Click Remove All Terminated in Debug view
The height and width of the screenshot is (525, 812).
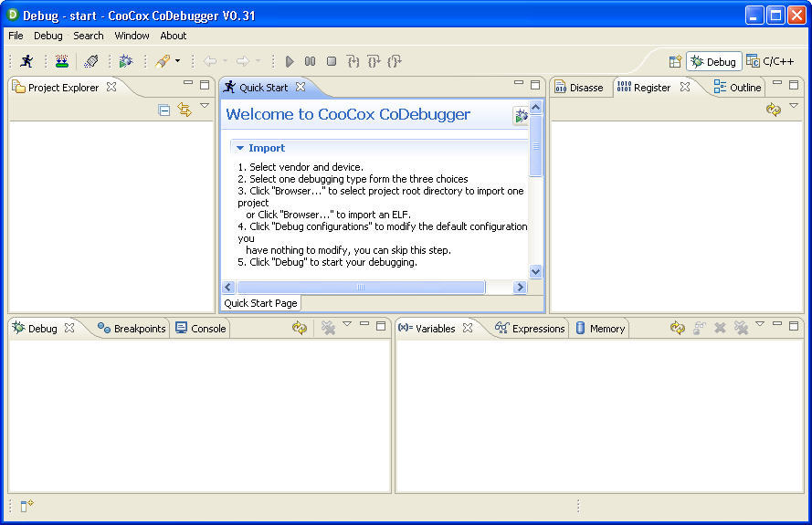tap(328, 328)
